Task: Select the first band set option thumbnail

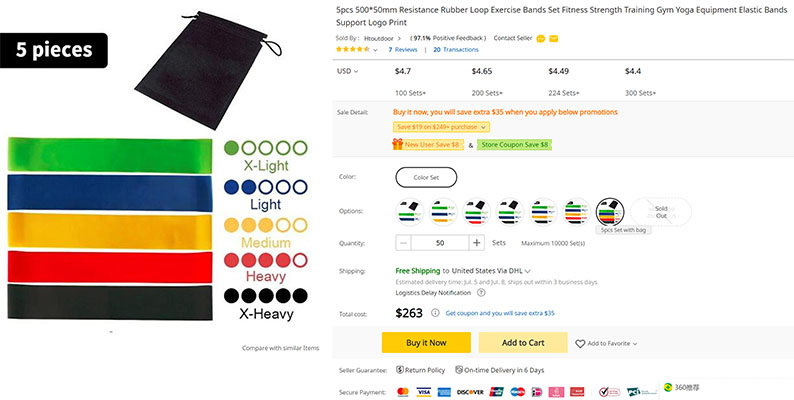Action: click(x=410, y=212)
